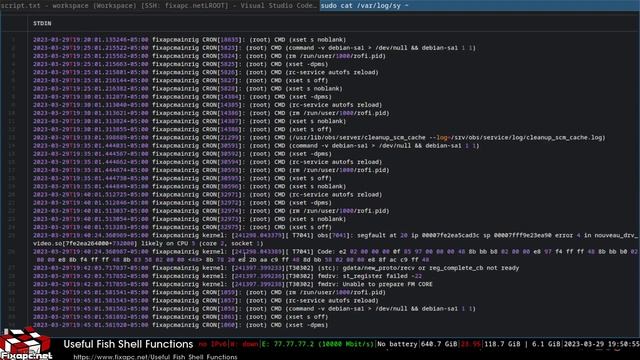The width and height of the screenshot is (640, 360).
Task: Click the STDIN header label
Action: click(x=42, y=23)
